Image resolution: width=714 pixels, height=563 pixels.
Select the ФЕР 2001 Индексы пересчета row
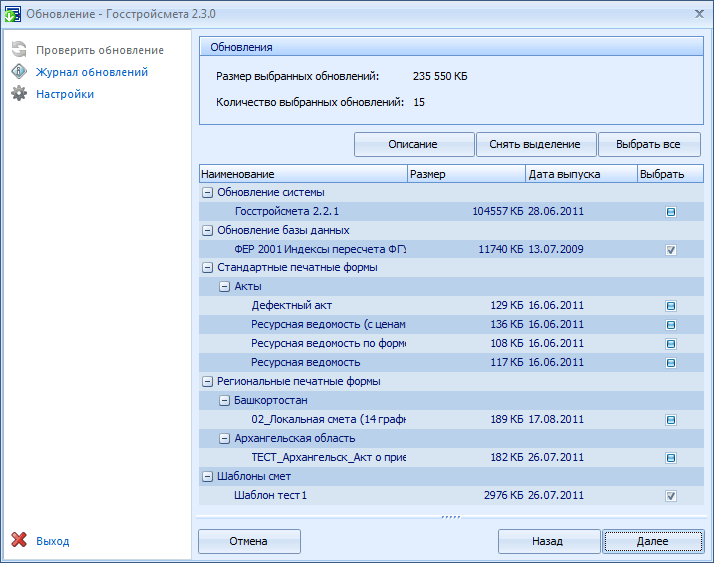point(451,250)
